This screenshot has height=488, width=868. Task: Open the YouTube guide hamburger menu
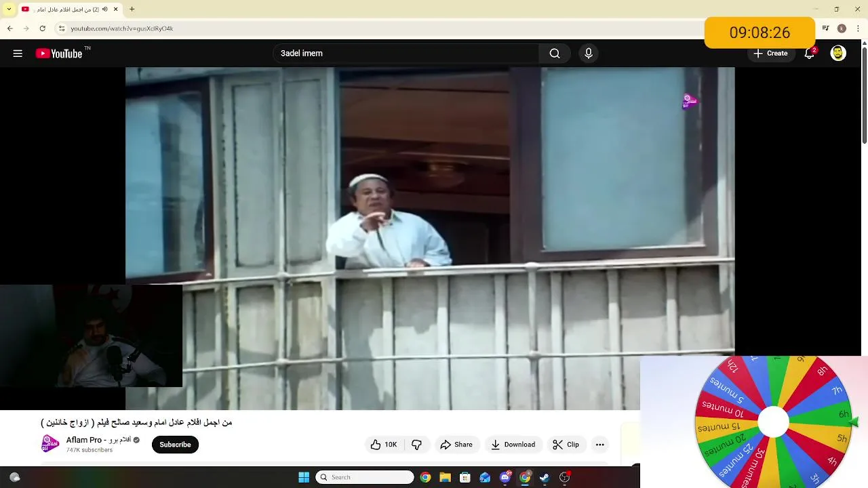coord(18,54)
